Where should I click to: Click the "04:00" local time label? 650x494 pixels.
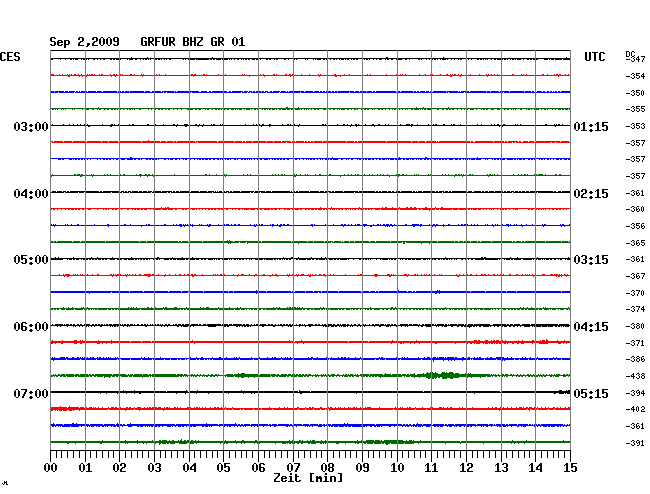click(31, 194)
